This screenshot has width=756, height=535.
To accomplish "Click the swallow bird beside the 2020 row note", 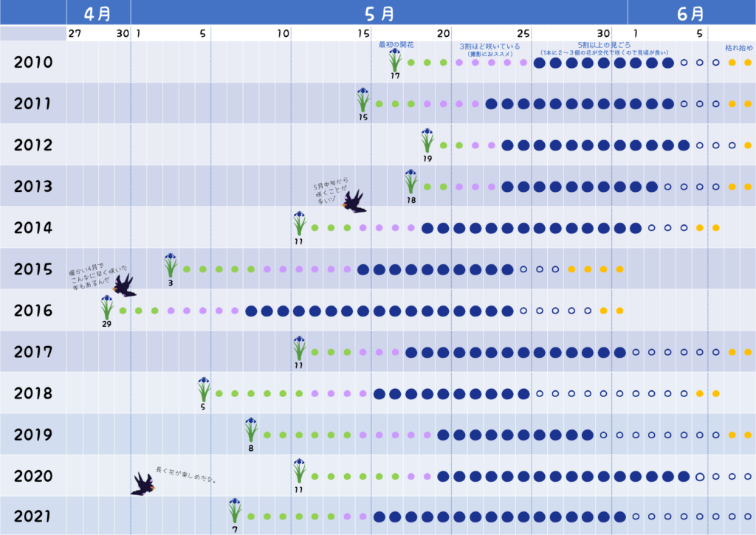I will click(142, 484).
